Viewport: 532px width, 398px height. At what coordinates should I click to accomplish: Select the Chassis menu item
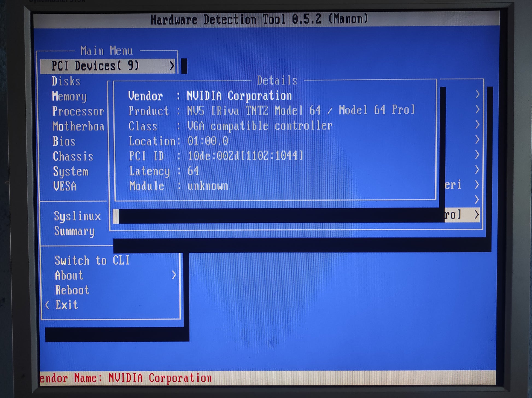pos(73,156)
